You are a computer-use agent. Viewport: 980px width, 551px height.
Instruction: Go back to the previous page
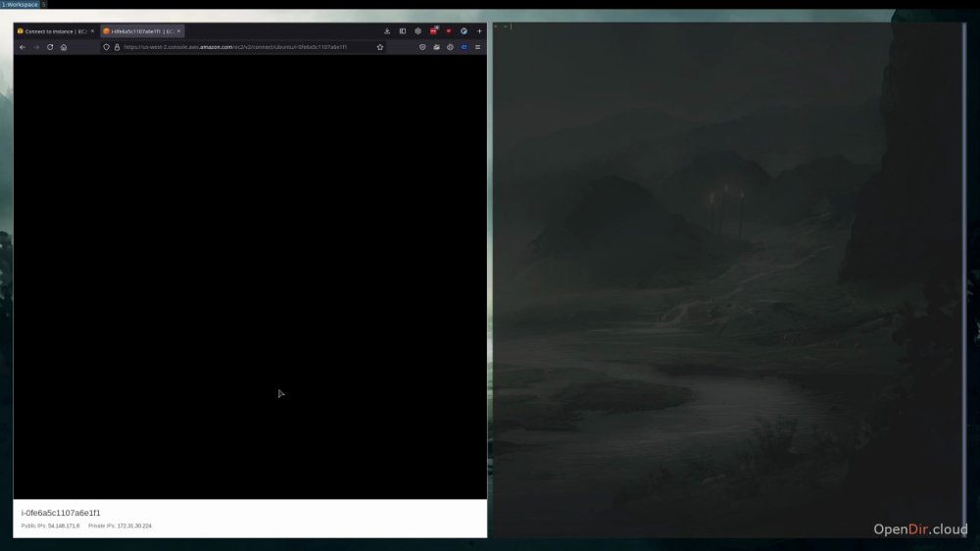tap(23, 47)
